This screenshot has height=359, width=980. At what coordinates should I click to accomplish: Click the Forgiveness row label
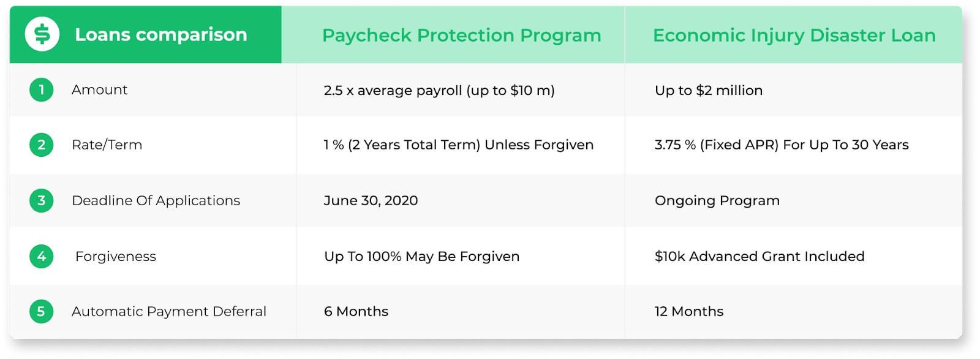(115, 257)
